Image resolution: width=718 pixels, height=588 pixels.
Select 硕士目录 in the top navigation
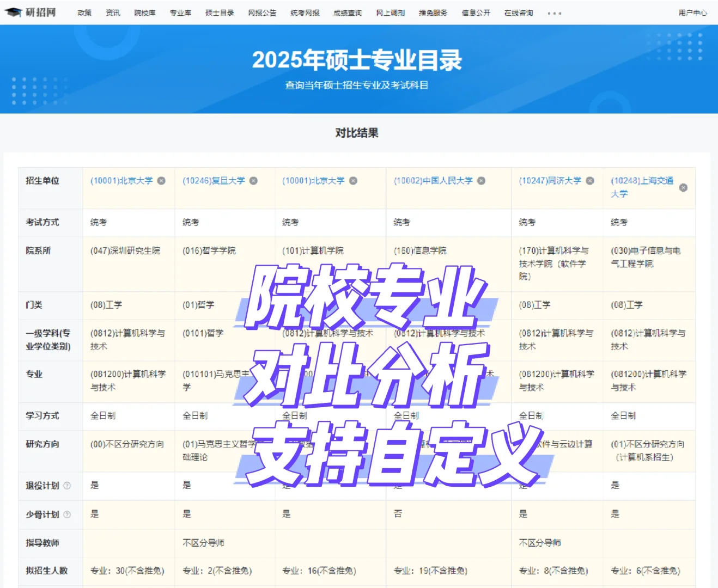[219, 13]
